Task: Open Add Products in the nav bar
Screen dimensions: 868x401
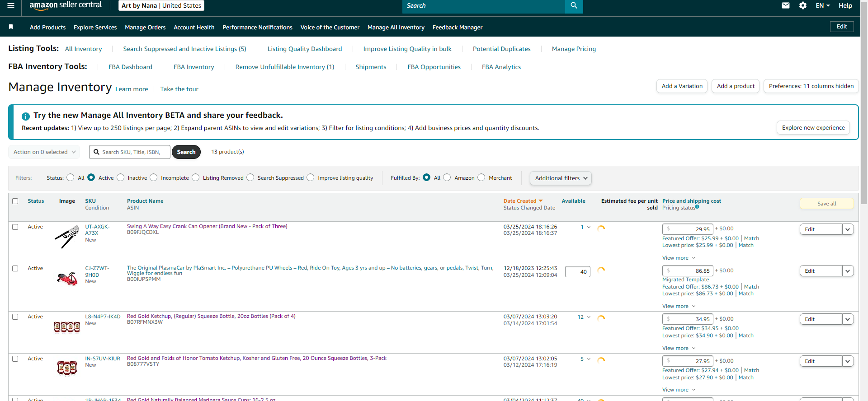Action: coord(48,28)
